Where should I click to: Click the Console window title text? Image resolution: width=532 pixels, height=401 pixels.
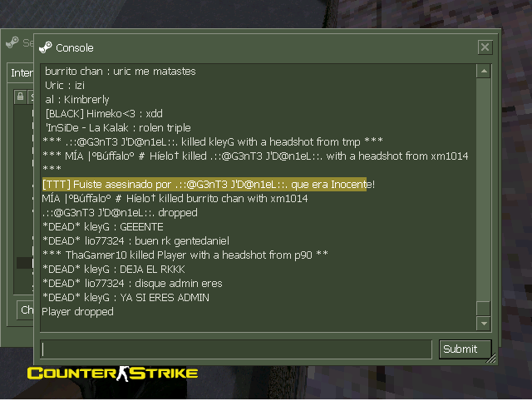click(x=75, y=48)
